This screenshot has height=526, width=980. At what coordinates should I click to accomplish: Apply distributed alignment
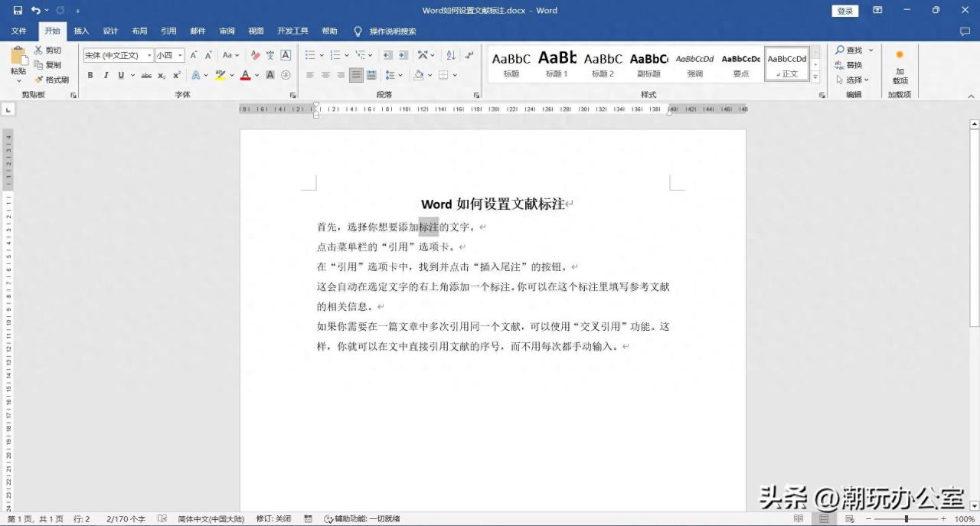[x=371, y=75]
